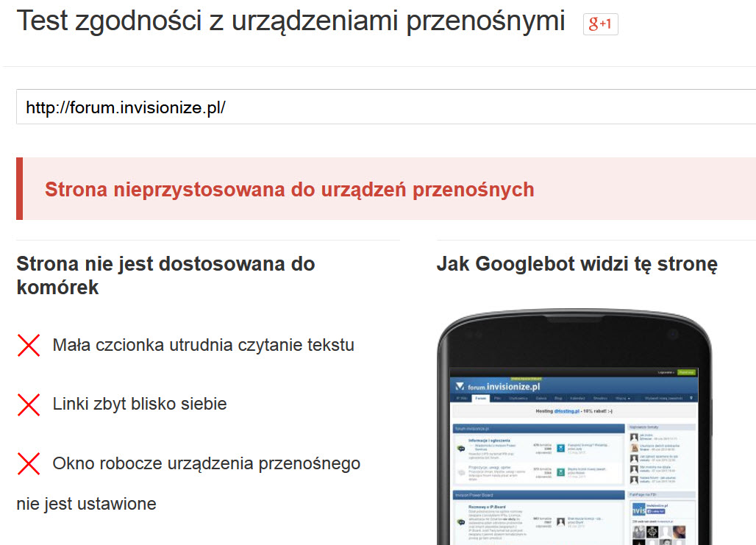Click red X beside 'Linki zbyt blisko siebie'
Screen dimensions: 756x545
click(29, 404)
